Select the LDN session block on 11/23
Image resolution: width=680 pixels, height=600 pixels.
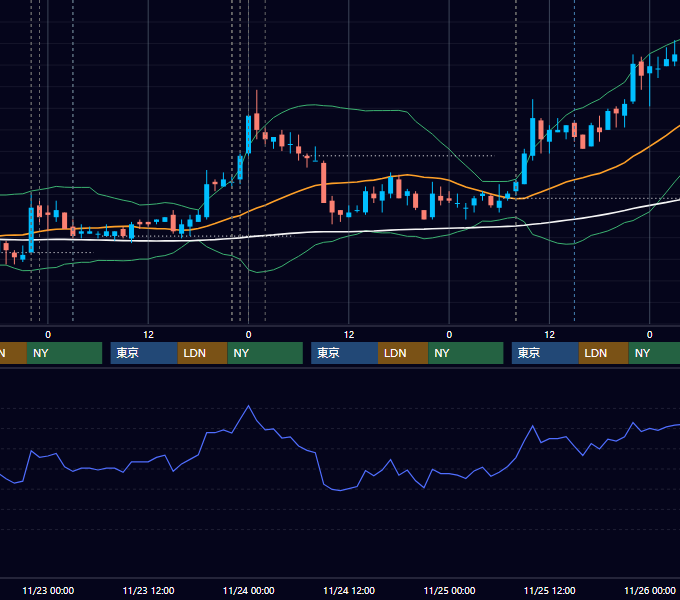point(203,353)
